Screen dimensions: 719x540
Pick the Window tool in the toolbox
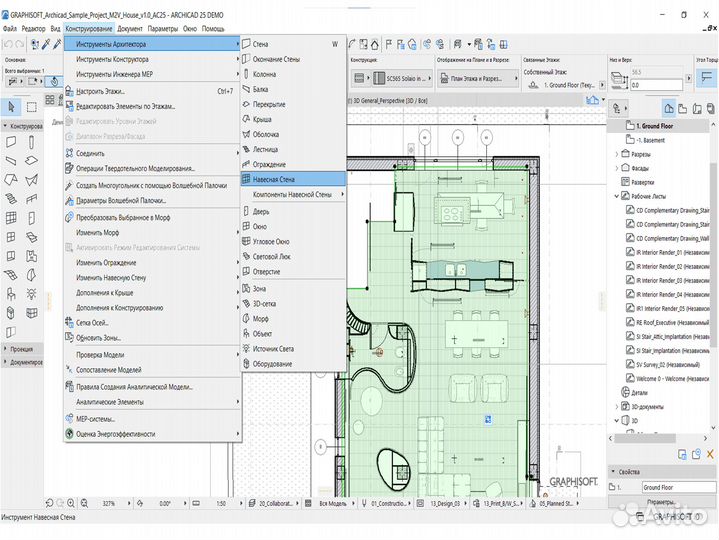pyautogui.click(x=11, y=237)
